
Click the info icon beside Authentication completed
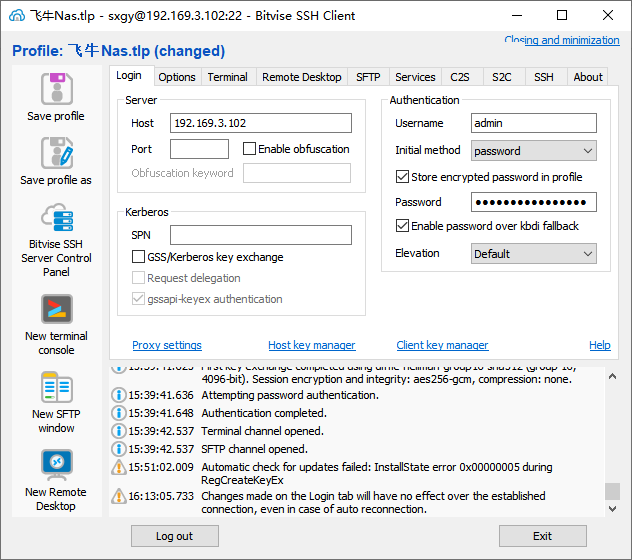tap(119, 413)
